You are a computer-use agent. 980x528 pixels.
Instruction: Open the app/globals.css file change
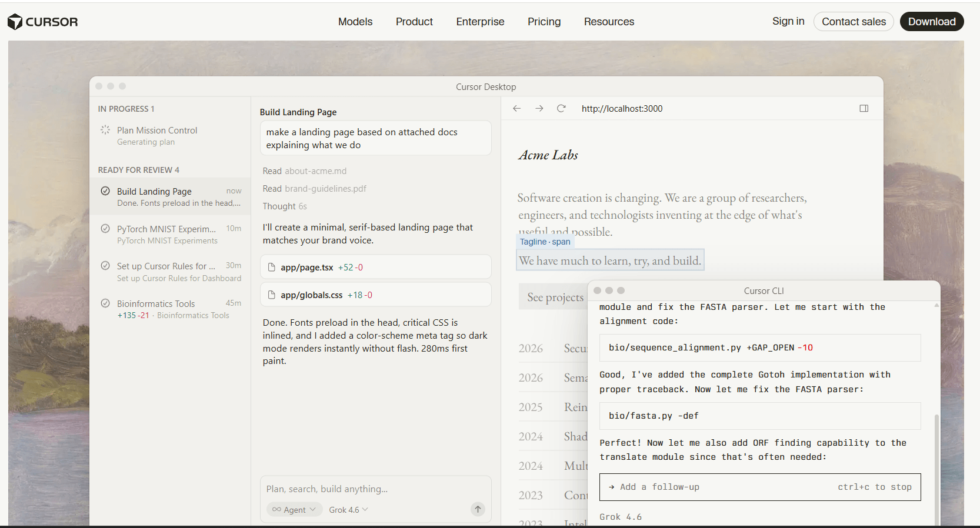[375, 295]
